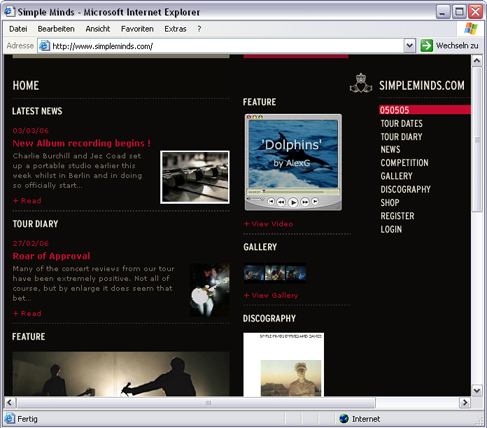Click the horizontal scrollbar right arrow

tap(465, 402)
